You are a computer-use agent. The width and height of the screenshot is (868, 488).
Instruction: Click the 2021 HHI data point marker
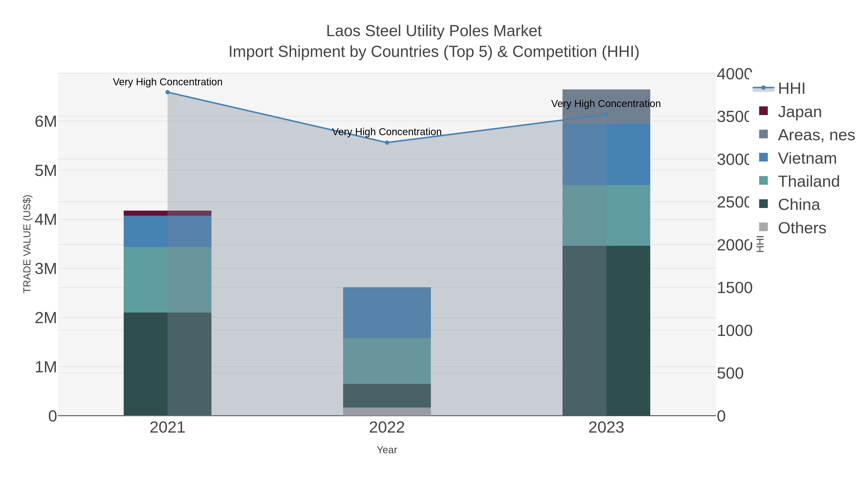(168, 92)
